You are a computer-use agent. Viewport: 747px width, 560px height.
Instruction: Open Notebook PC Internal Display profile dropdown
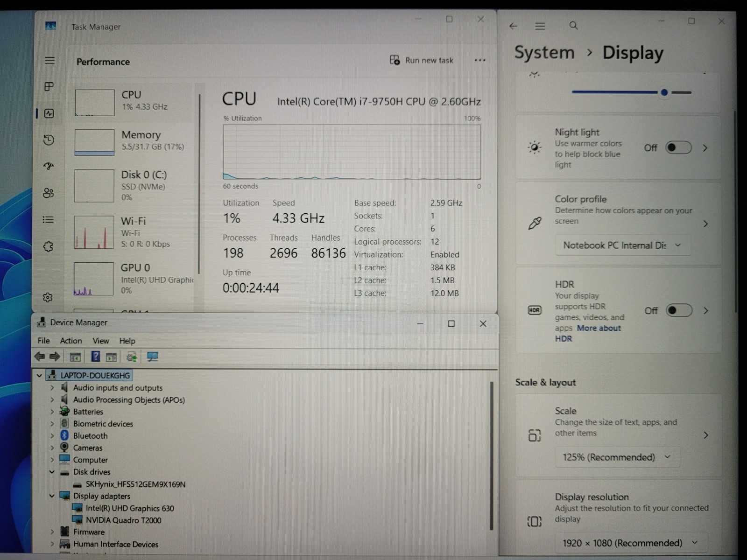(x=622, y=245)
